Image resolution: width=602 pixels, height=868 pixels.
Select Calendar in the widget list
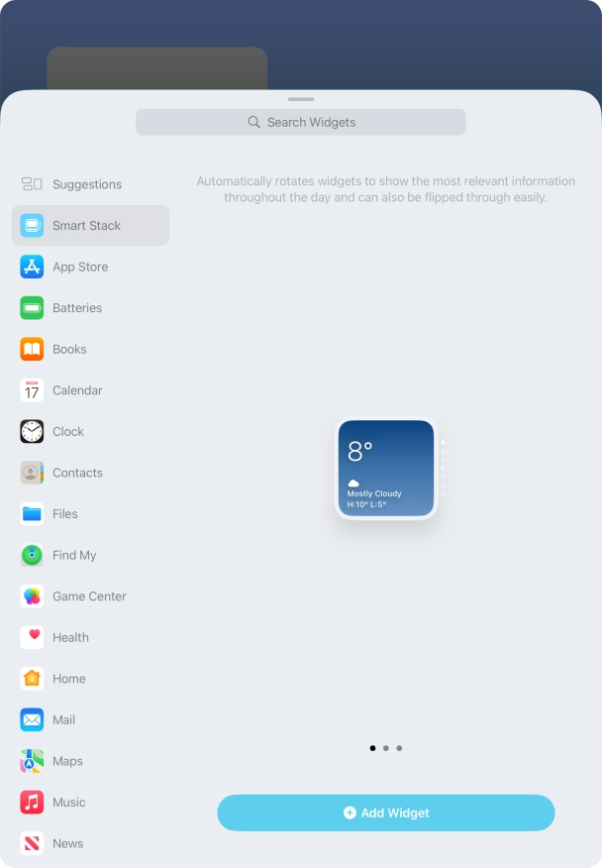[91, 390]
